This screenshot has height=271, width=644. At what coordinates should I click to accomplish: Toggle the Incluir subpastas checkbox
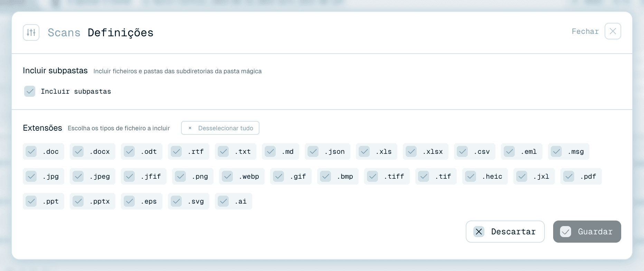[x=30, y=91]
